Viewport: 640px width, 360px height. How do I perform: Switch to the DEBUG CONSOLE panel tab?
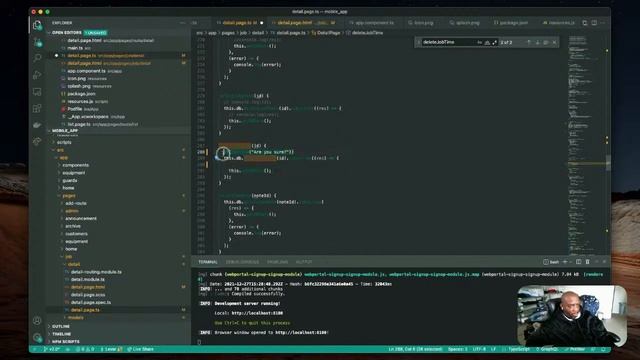[242, 262]
